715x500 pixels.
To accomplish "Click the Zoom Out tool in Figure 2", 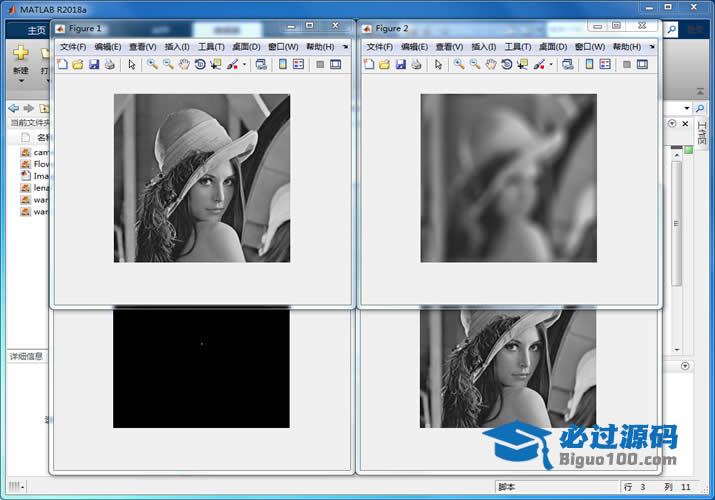I will [475, 64].
